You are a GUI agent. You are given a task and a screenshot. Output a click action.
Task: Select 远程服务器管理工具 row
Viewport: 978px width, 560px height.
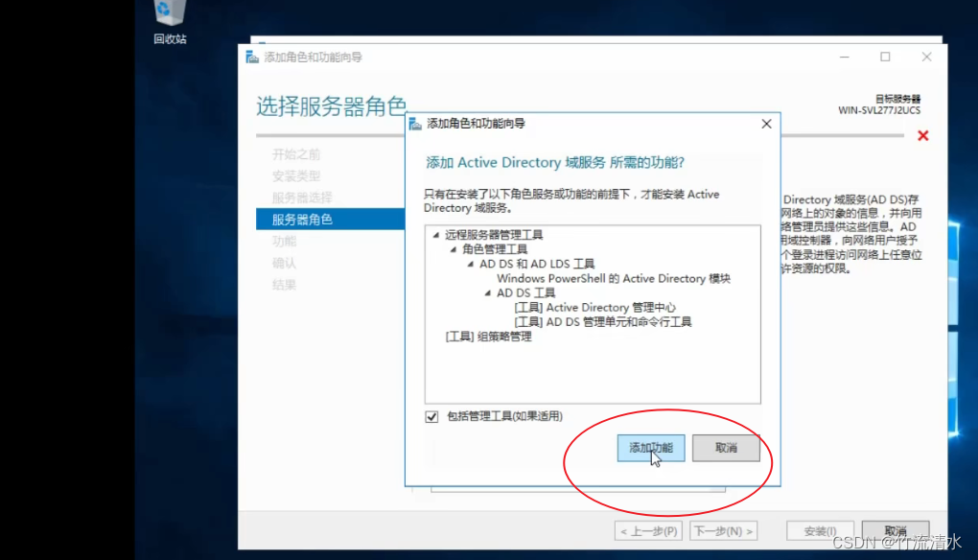click(x=494, y=235)
